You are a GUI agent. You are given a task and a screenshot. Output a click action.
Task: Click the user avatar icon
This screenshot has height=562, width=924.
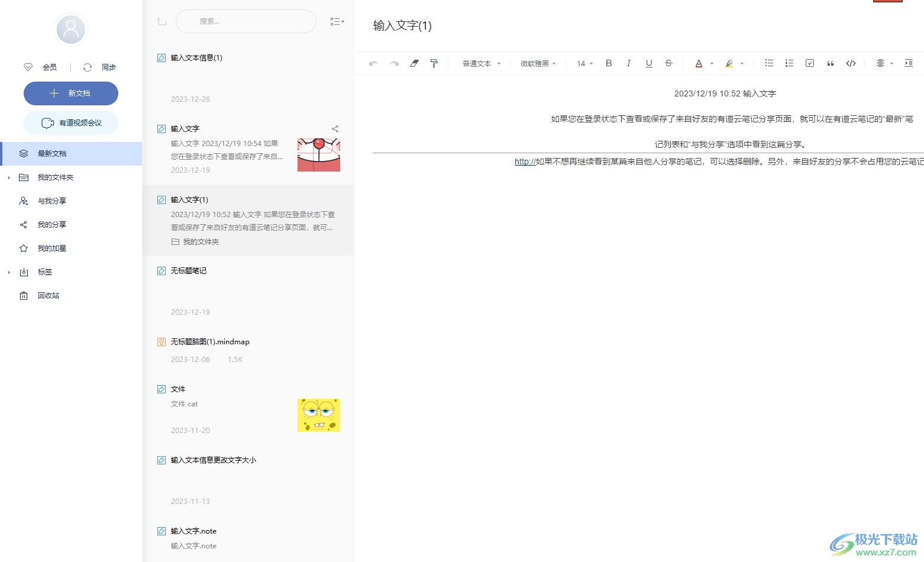click(x=71, y=29)
